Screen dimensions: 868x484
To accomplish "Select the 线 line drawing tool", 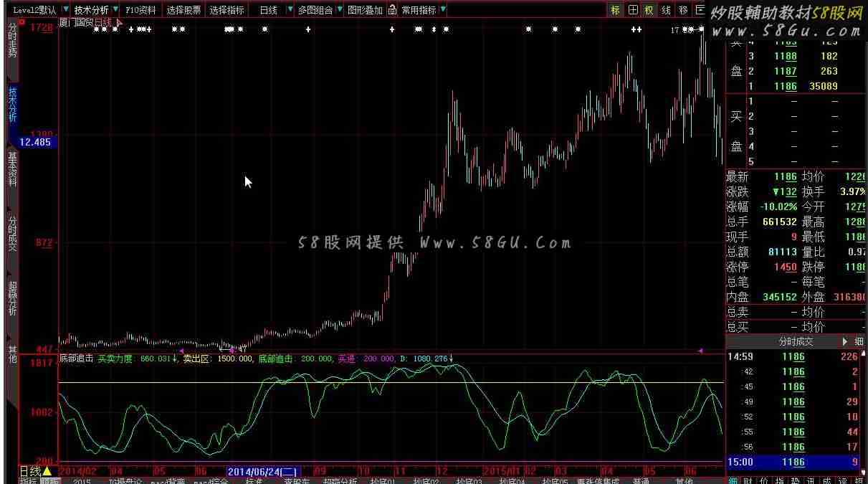I will [666, 10].
